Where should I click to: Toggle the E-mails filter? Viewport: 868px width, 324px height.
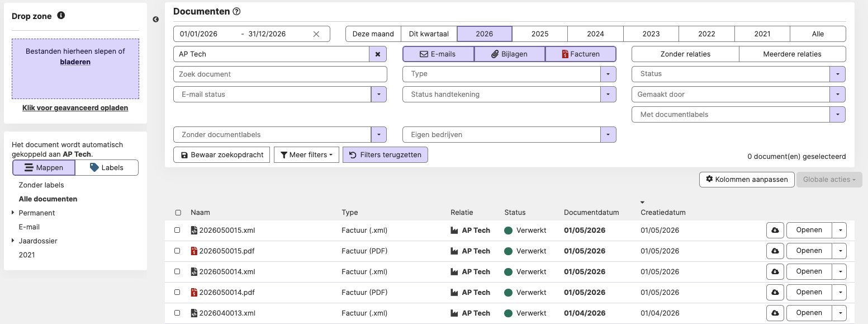(438, 54)
